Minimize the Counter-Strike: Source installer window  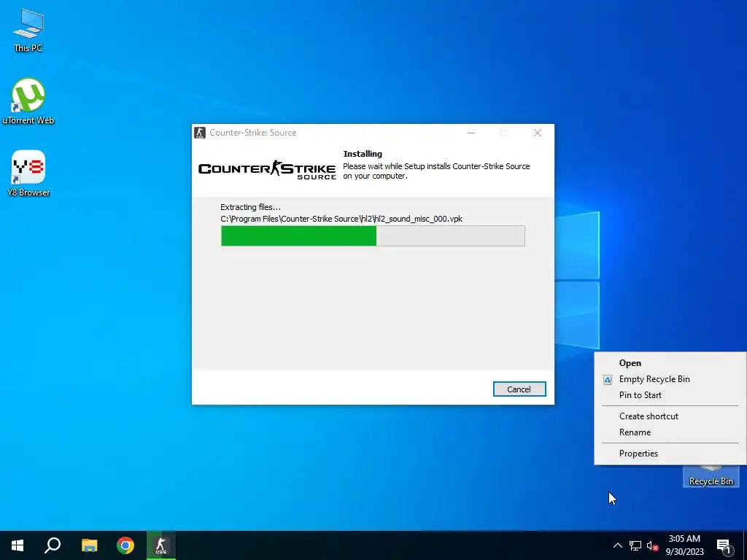point(471,133)
